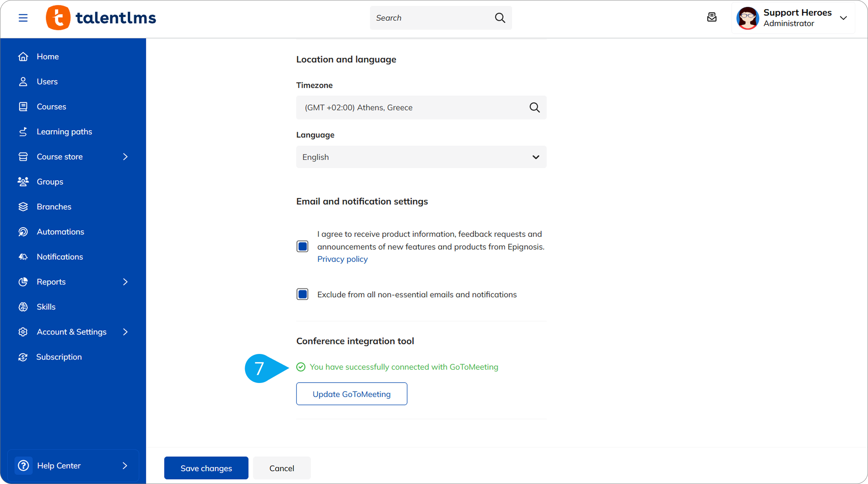
Task: Expand the Course store submenu arrow
Action: click(x=125, y=157)
